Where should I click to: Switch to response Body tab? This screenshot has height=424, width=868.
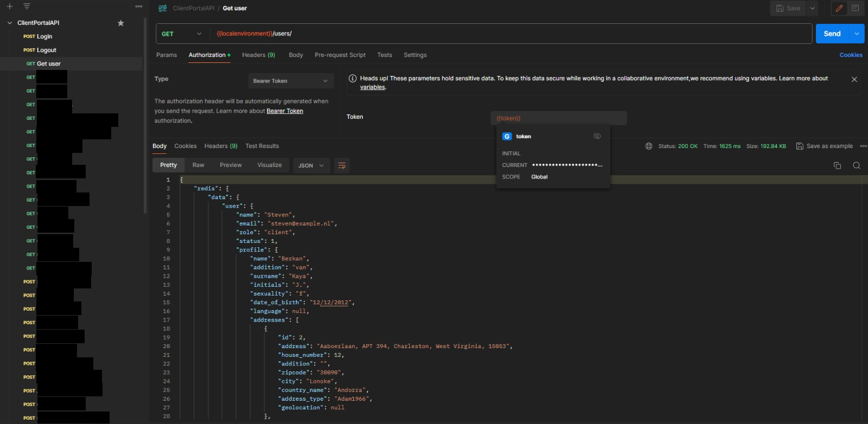159,146
